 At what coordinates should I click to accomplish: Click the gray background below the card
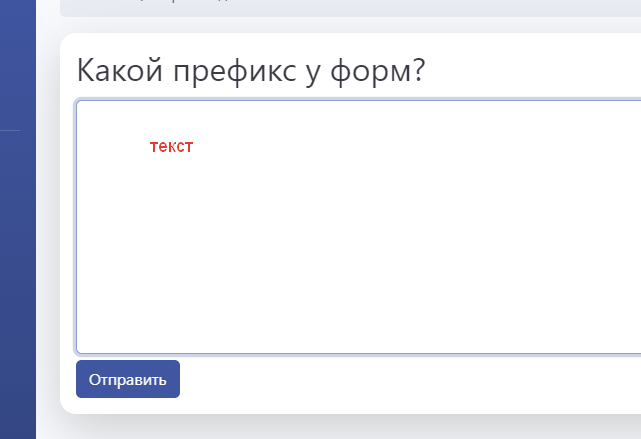350,428
